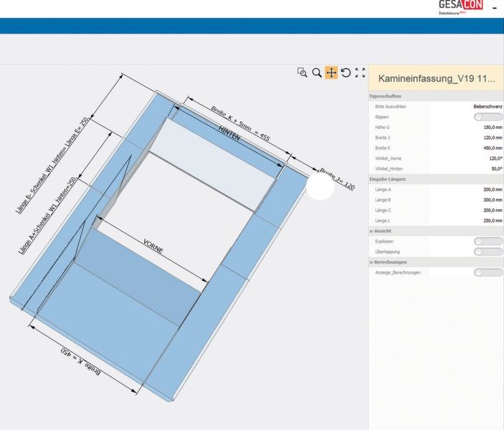The height and width of the screenshot is (430, 504).
Task: Click the fit-to-screen fullscreen icon
Action: click(x=361, y=72)
